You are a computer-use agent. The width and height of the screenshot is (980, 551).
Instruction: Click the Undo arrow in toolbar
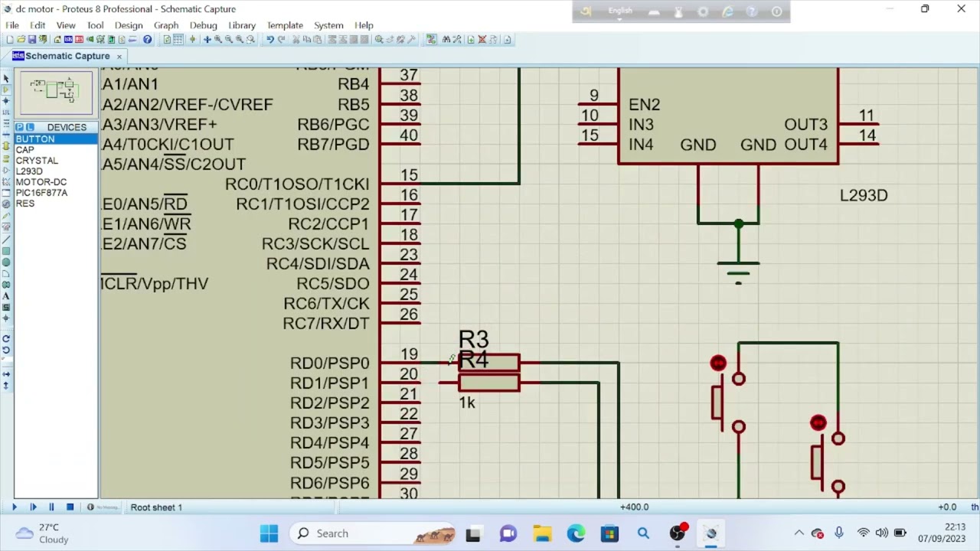click(270, 39)
